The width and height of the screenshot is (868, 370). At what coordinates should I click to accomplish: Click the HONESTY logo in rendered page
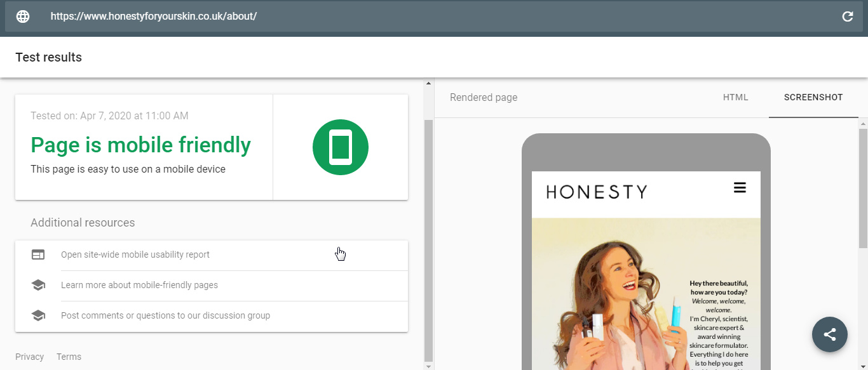596,192
